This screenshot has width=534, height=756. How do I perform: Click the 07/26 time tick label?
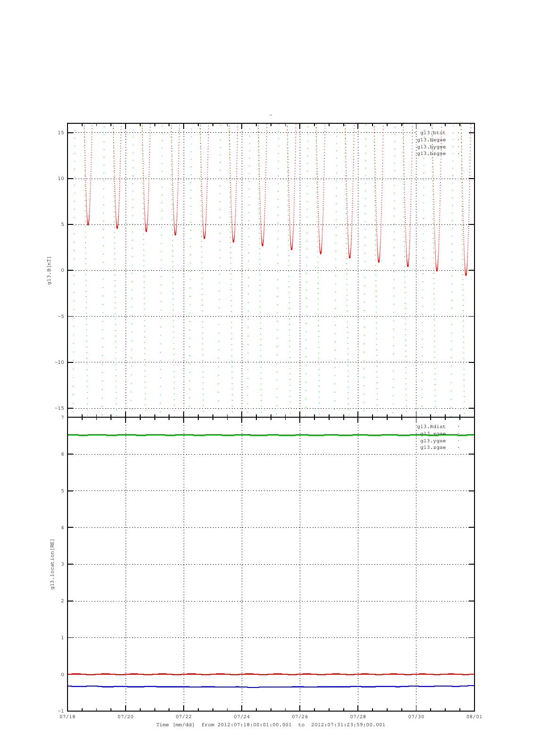click(x=300, y=717)
